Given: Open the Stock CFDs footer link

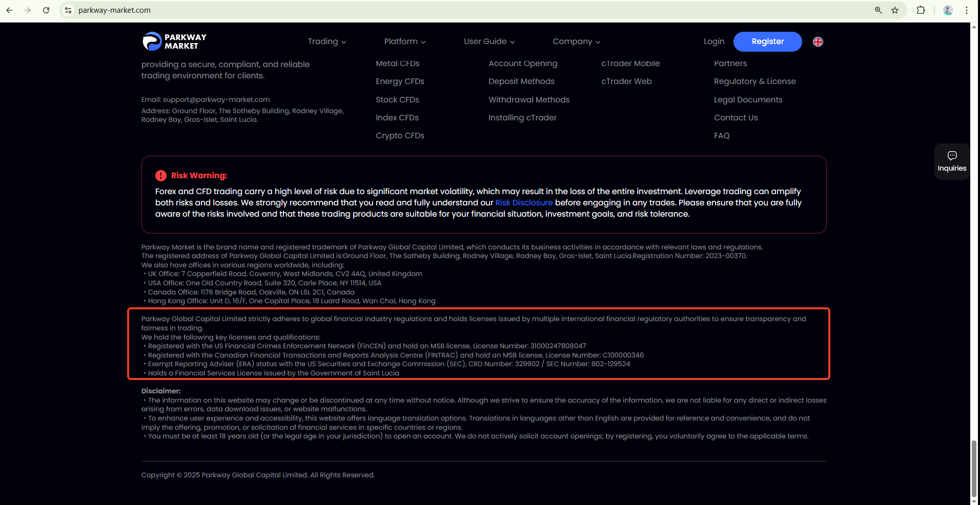Looking at the screenshot, I should [x=397, y=100].
